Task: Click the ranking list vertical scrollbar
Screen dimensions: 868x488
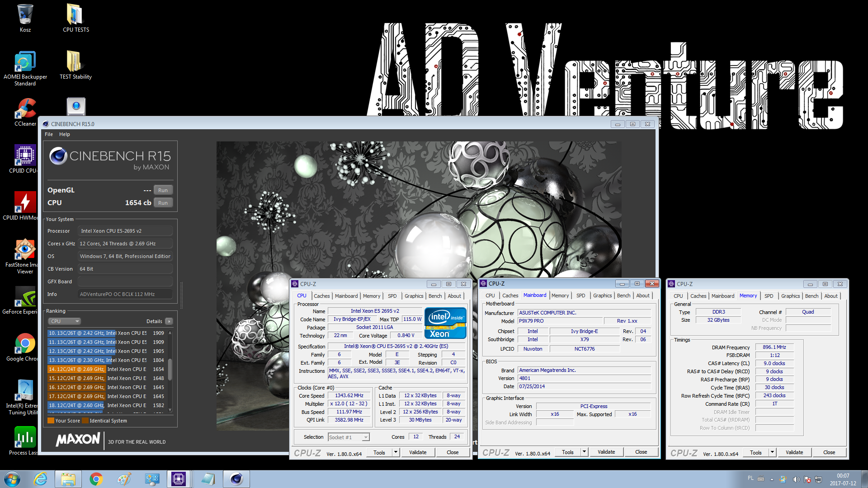Action: coord(170,371)
